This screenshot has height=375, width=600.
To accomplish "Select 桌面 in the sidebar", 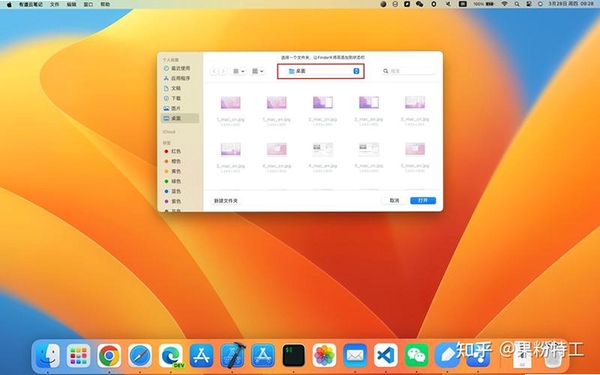I will click(x=180, y=118).
